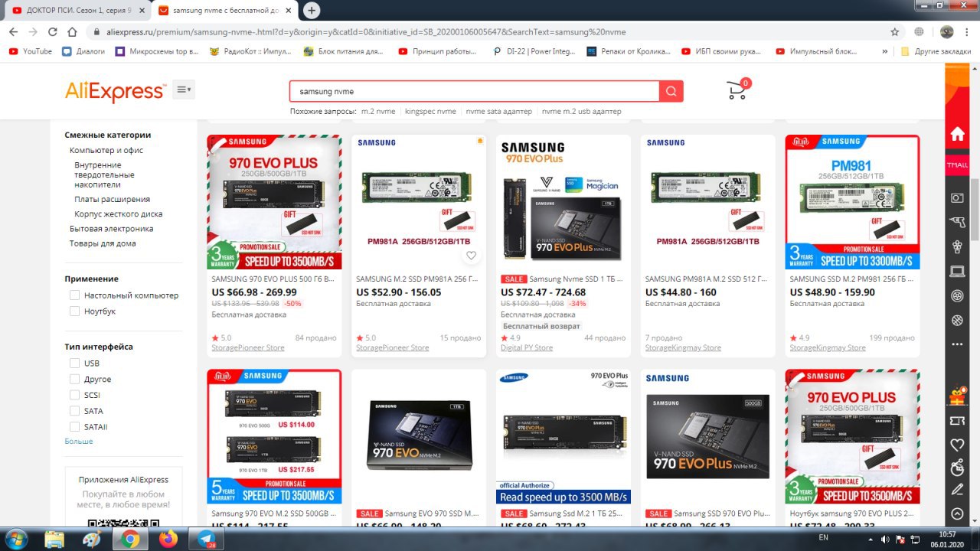Image resolution: width=980 pixels, height=551 pixels.
Task: Open the power drill tools icon in sidebar
Action: [957, 222]
